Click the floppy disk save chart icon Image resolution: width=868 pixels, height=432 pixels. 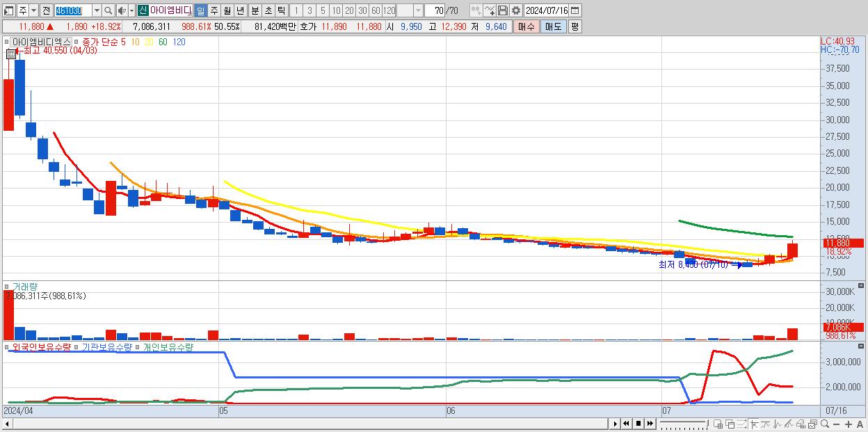pyautogui.click(x=503, y=10)
